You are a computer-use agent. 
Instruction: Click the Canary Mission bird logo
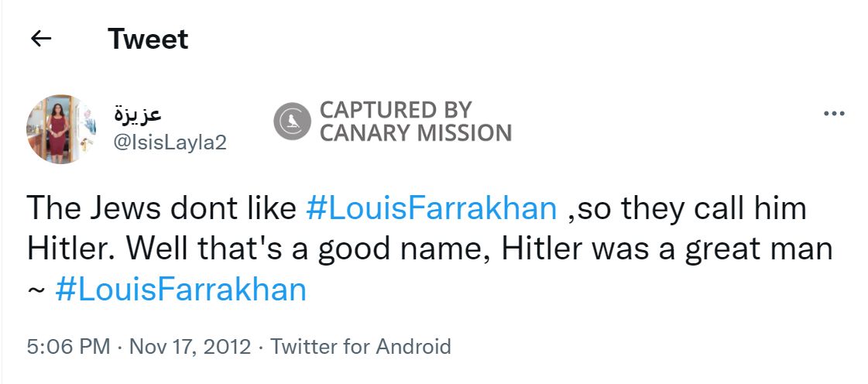293,122
